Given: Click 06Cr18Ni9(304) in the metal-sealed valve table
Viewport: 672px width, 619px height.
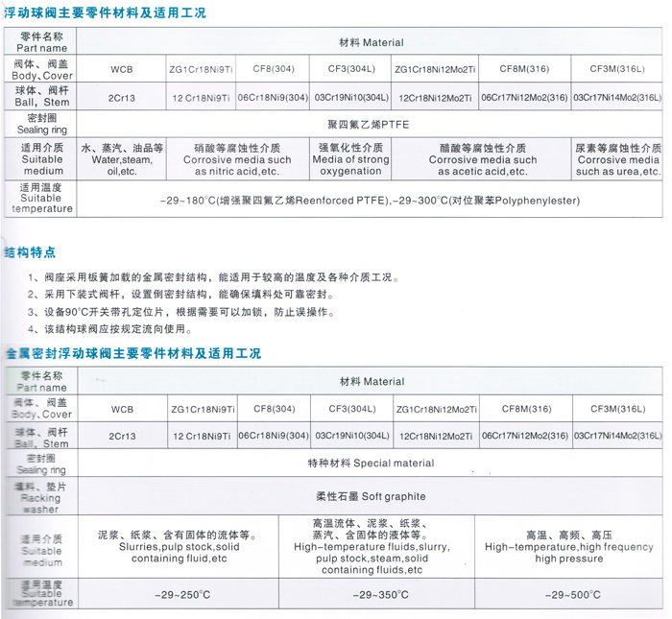Looking at the screenshot, I should pos(274,436).
